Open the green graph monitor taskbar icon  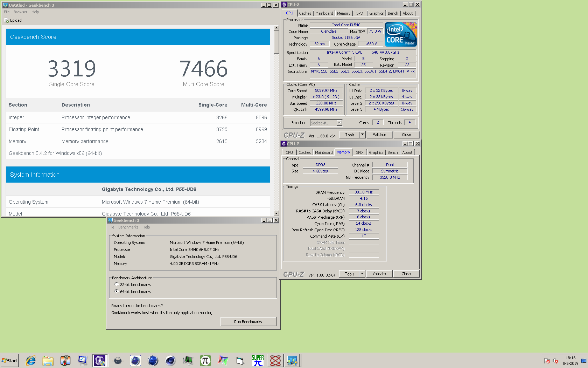[188, 360]
